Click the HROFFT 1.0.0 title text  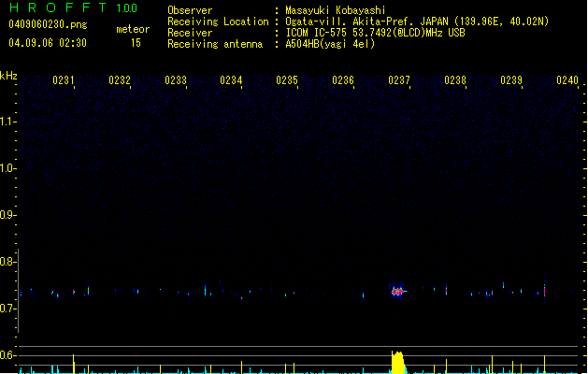tap(74, 7)
